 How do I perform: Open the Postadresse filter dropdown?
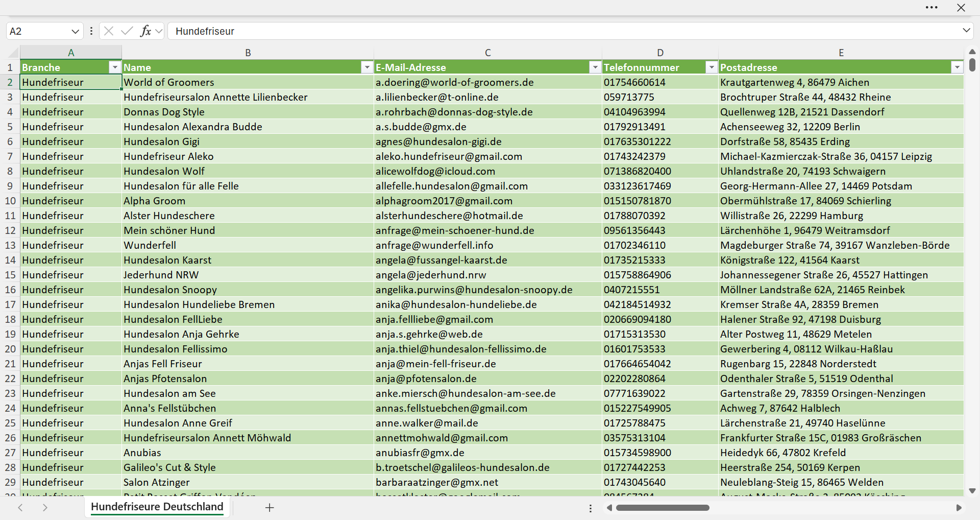957,67
